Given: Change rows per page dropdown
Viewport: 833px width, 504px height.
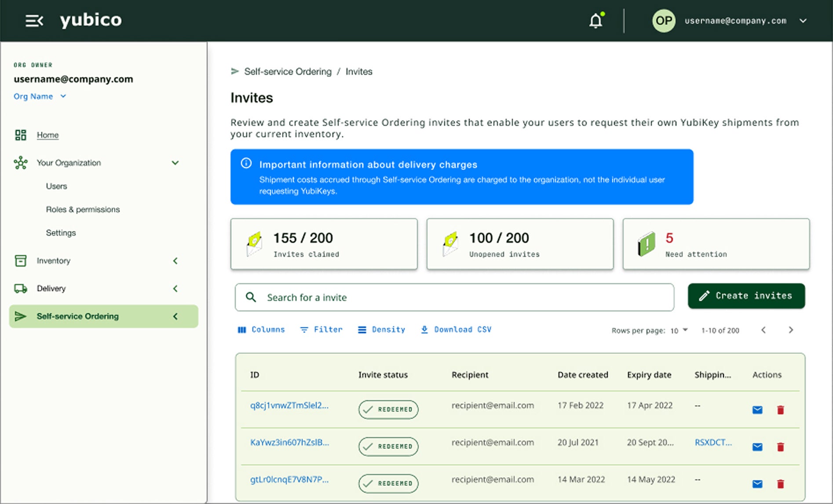Looking at the screenshot, I should pos(679,330).
